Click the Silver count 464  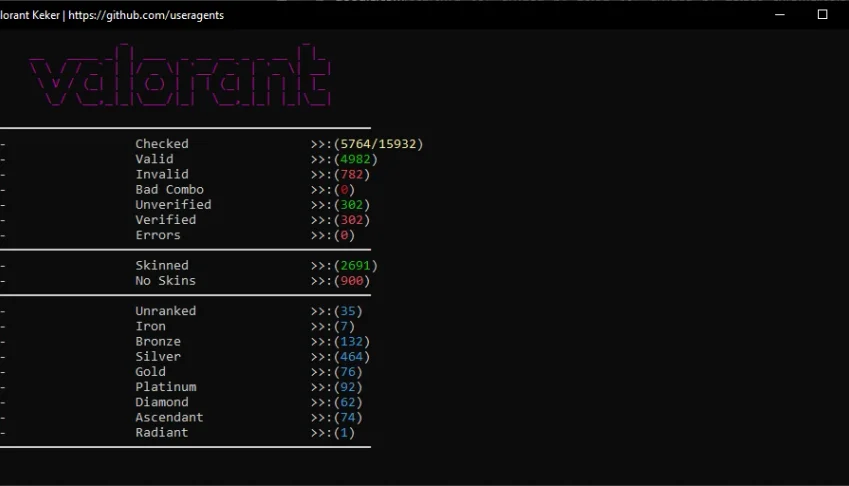[x=351, y=356]
